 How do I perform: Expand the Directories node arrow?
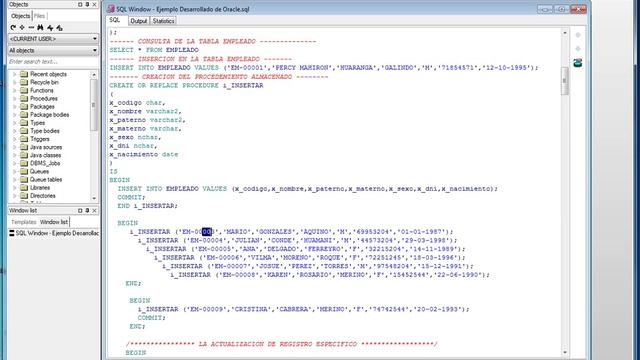pyautogui.click(x=15, y=196)
